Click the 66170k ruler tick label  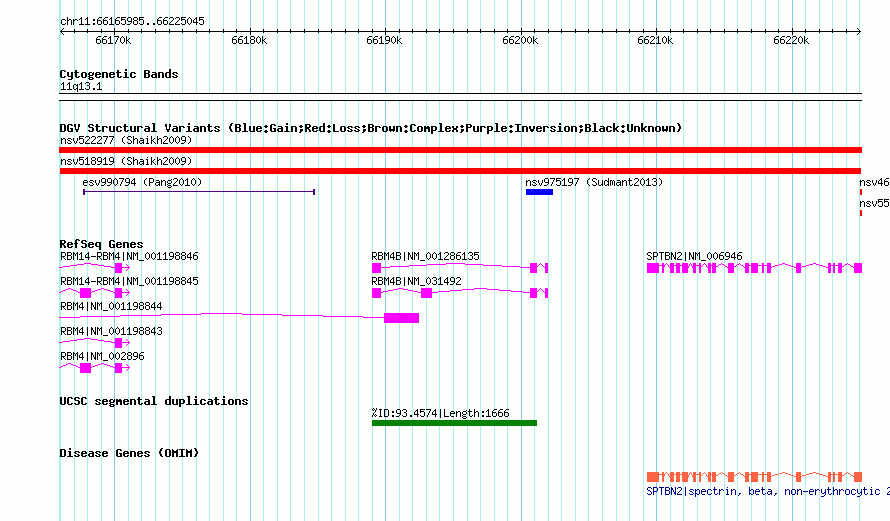pos(113,40)
